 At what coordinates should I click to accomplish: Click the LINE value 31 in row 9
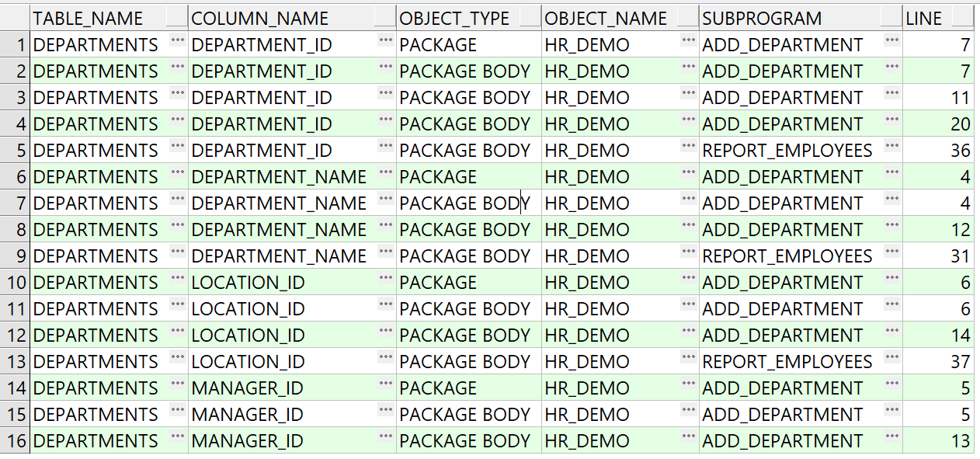click(x=961, y=256)
